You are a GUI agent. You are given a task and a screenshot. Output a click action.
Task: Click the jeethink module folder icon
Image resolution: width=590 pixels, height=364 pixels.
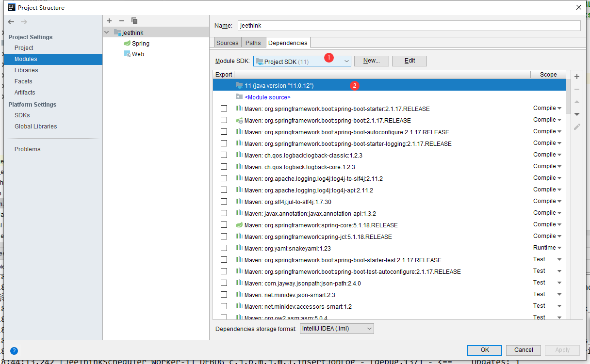[x=117, y=32]
